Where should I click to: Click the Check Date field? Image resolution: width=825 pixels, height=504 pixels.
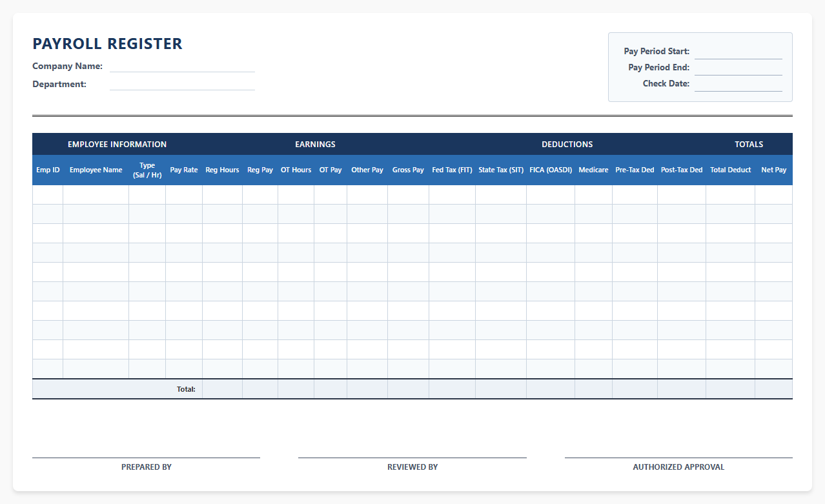click(x=738, y=84)
